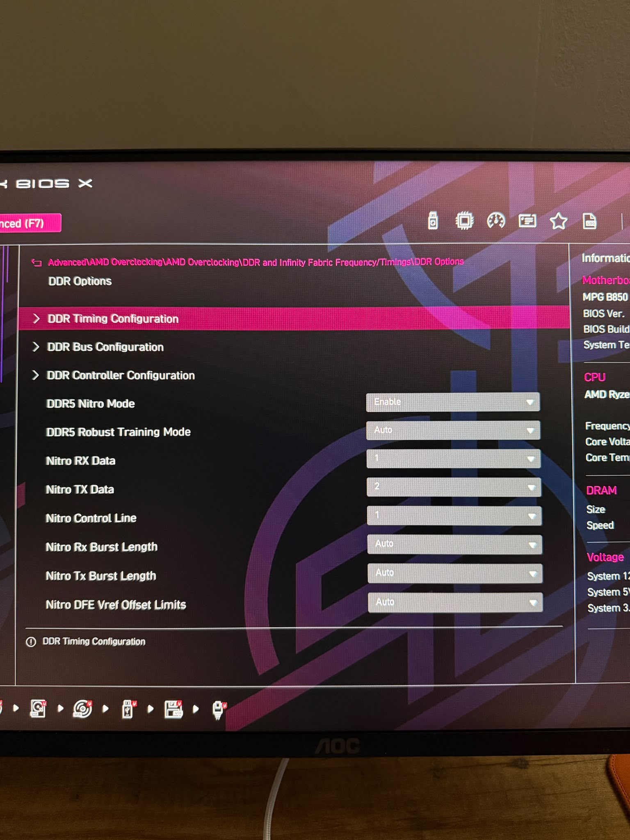The image size is (630, 840).
Task: Click the Nitro Tx Burst Length label
Action: (x=101, y=576)
